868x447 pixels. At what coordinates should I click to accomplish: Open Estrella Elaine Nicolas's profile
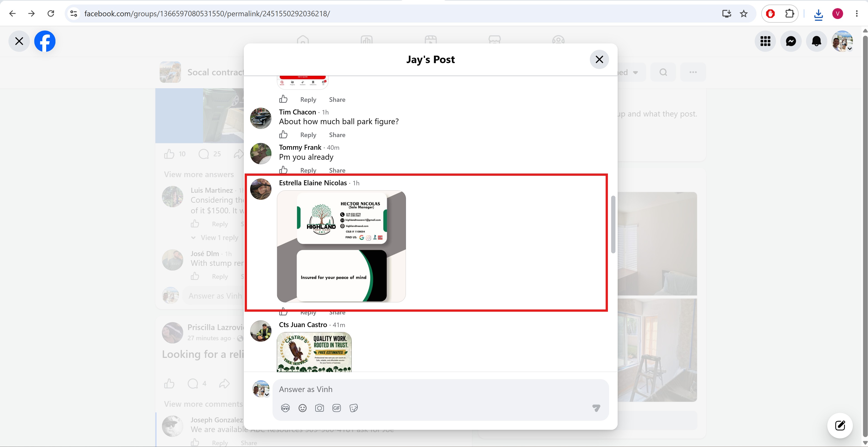(x=313, y=183)
